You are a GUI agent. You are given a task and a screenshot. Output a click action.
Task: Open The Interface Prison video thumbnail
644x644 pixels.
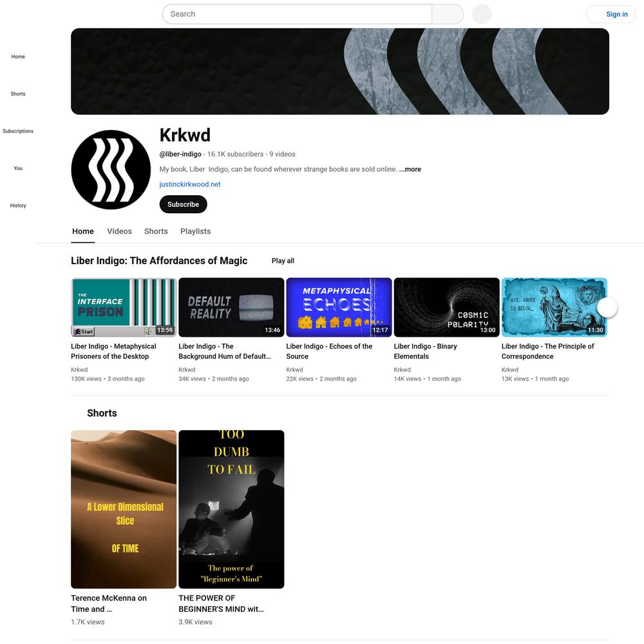(x=124, y=307)
